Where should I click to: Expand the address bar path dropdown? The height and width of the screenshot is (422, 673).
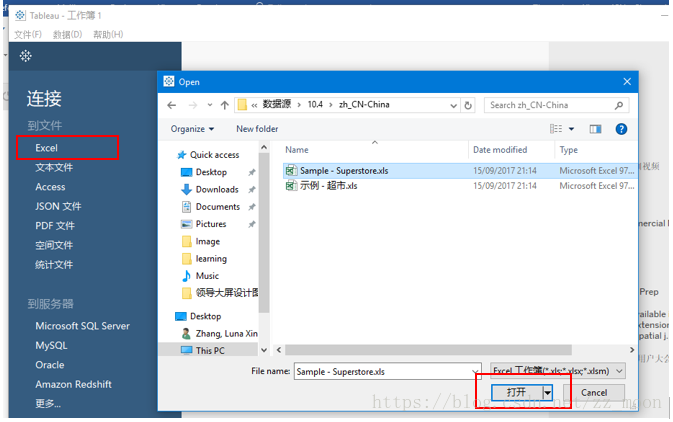click(453, 106)
